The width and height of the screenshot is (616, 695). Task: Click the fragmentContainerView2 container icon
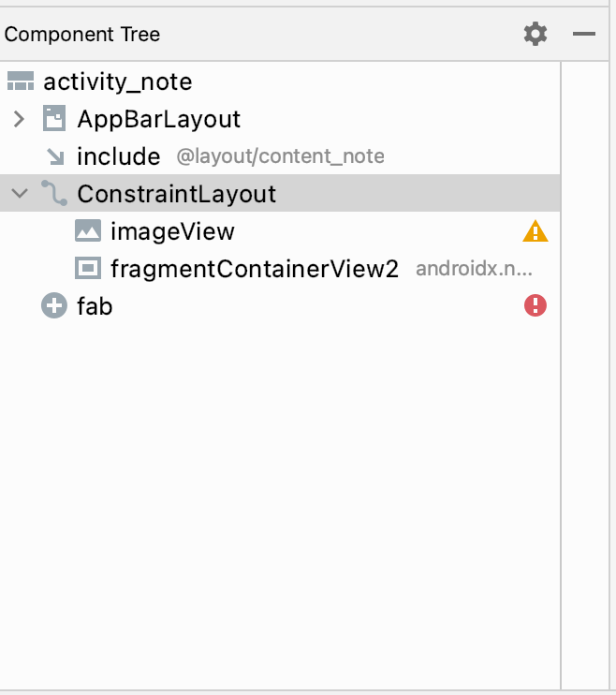tap(88, 269)
